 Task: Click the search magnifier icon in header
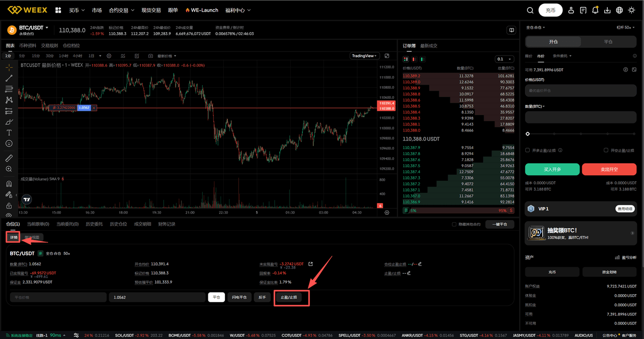coord(530,10)
